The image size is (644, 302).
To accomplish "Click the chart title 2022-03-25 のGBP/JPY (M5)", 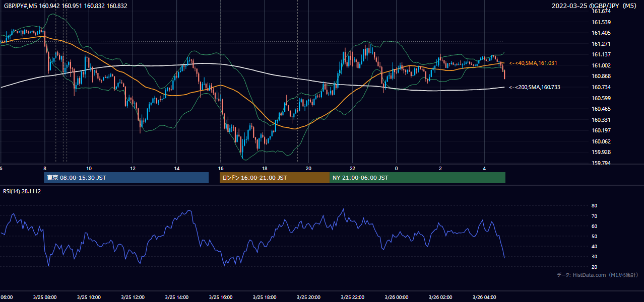I will click(595, 6).
